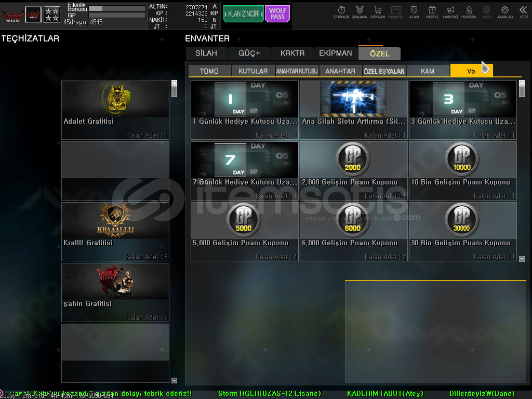
Task: Open the Hediye gift icon
Action: coord(432,12)
